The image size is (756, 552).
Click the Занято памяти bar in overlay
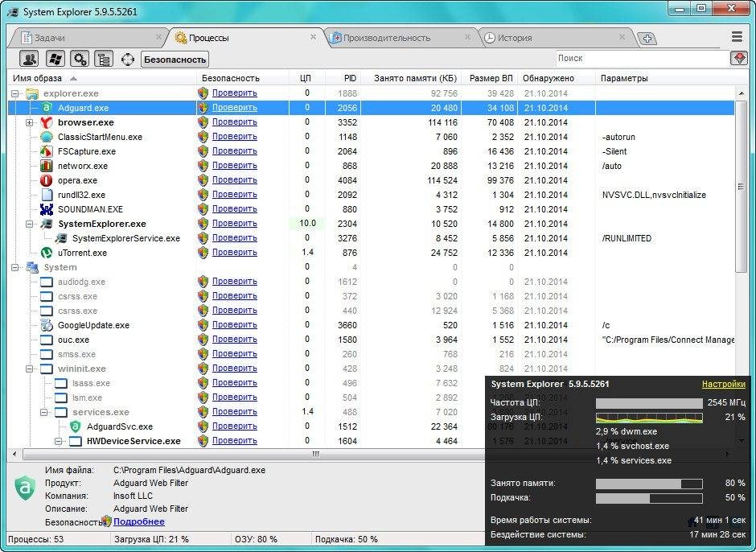tap(649, 484)
